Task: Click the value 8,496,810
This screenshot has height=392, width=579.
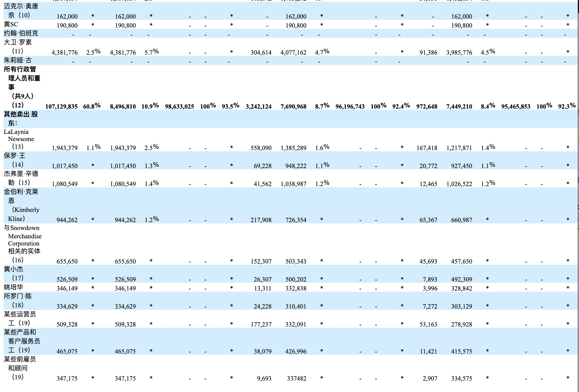Action: (123, 107)
